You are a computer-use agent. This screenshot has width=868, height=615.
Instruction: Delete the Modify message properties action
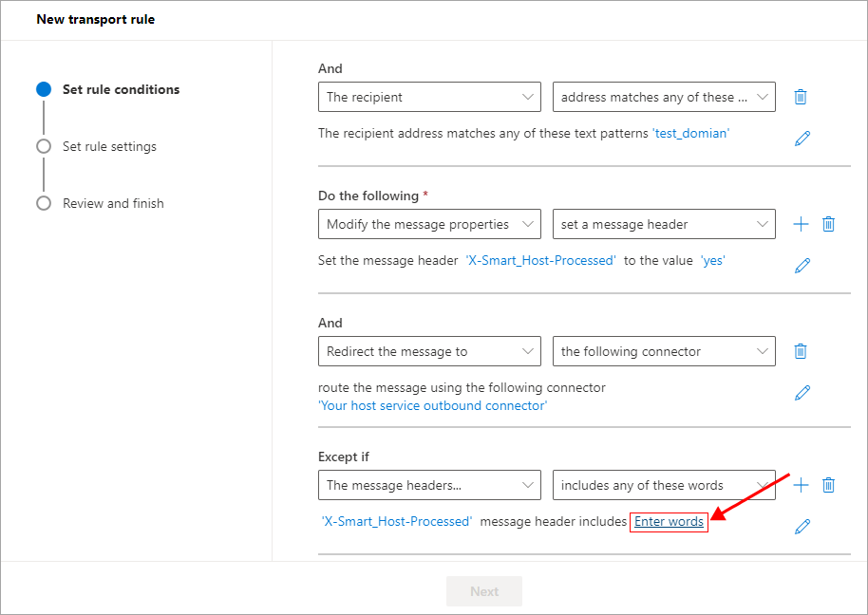[828, 224]
